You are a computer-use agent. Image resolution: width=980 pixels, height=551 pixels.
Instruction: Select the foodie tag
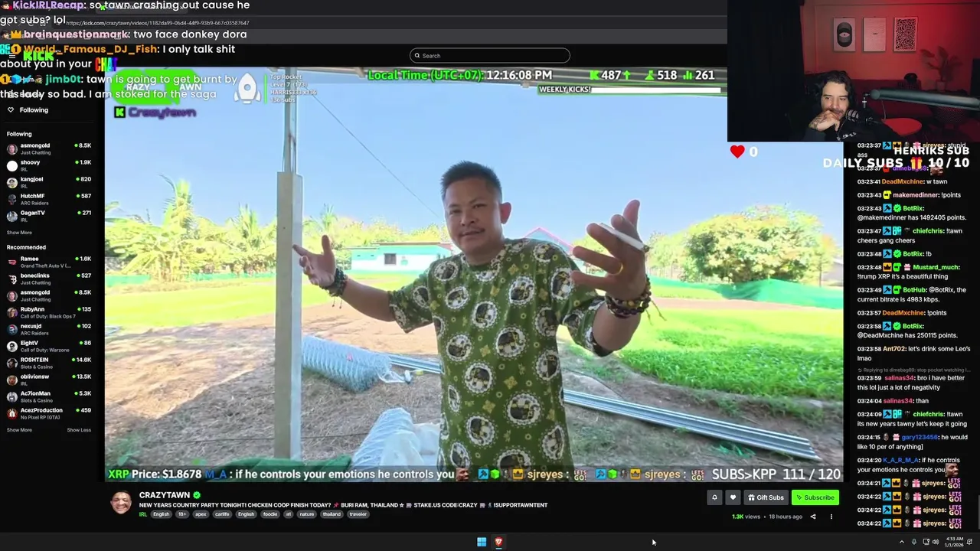pyautogui.click(x=270, y=514)
